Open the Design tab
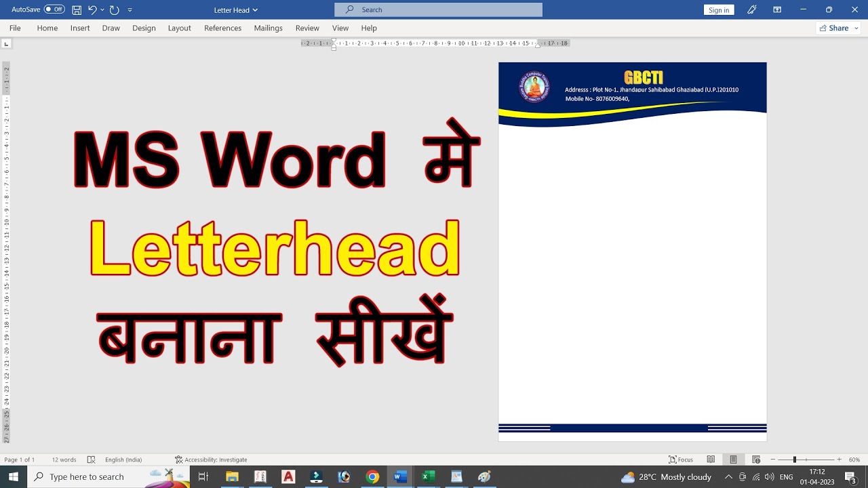The image size is (868, 488). click(144, 28)
